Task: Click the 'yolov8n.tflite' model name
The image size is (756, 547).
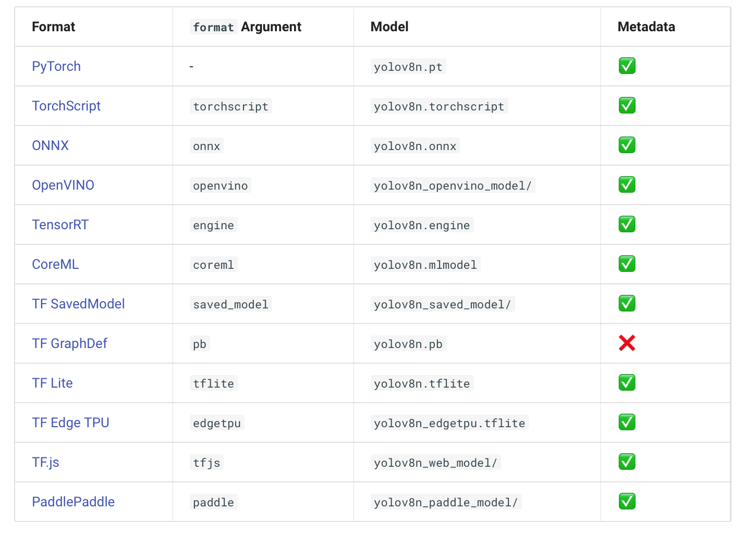Action: point(422,383)
